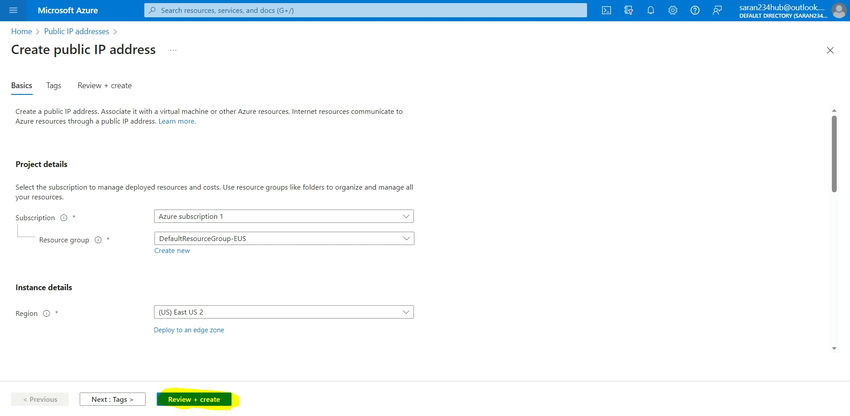Open the notifications bell
This screenshot has height=416, width=850.
tap(651, 10)
